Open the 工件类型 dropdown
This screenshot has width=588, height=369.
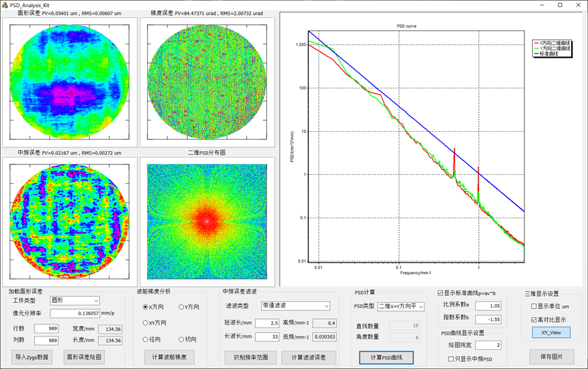coord(75,301)
